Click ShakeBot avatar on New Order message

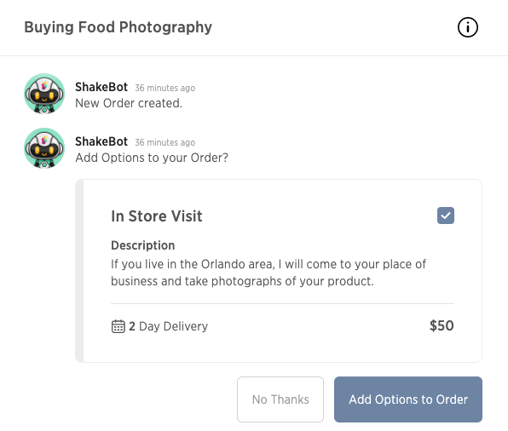coord(44,94)
